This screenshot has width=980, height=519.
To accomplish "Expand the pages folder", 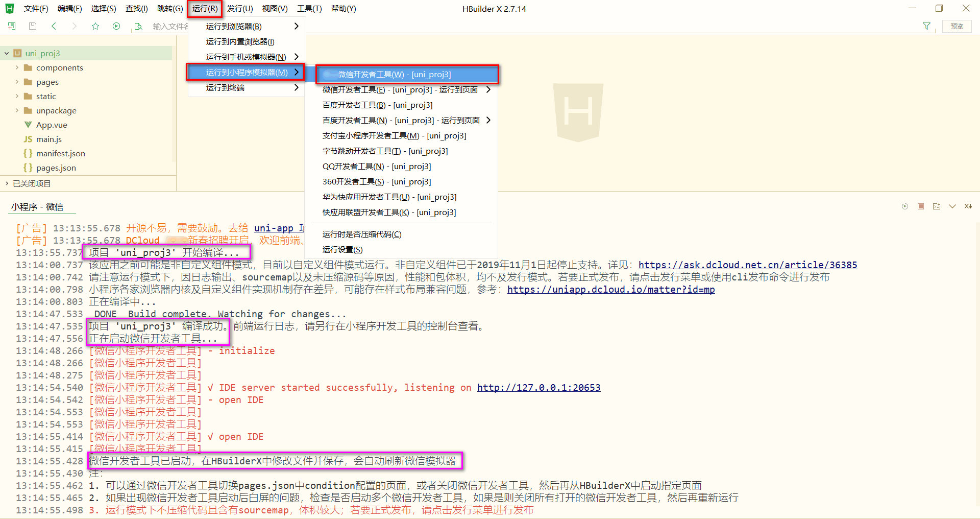I will 17,82.
